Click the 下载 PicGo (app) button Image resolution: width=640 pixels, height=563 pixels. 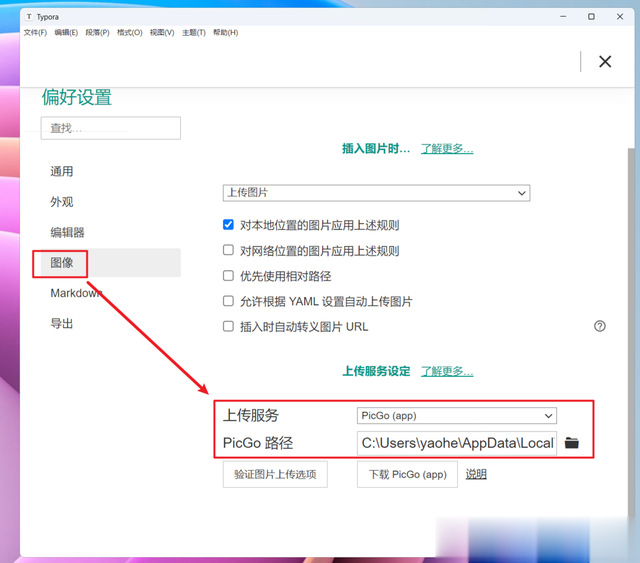click(407, 474)
